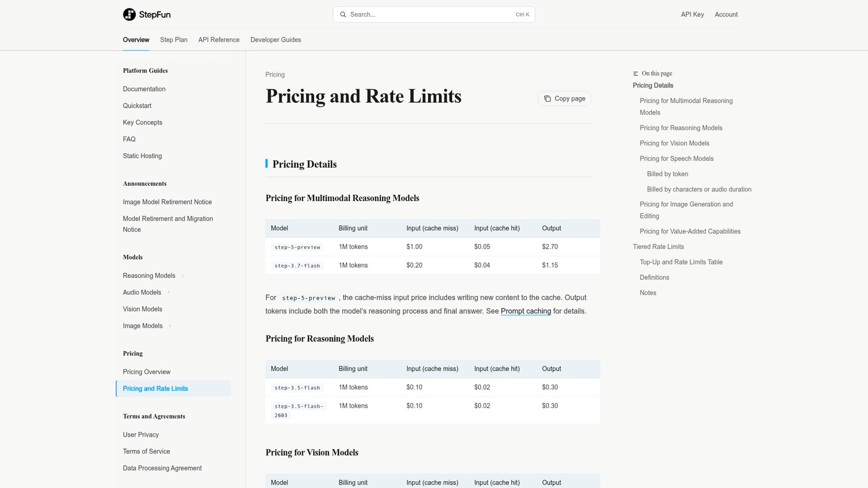The height and width of the screenshot is (488, 868).
Task: Click the $1.00 cache miss price
Action: tap(414, 247)
